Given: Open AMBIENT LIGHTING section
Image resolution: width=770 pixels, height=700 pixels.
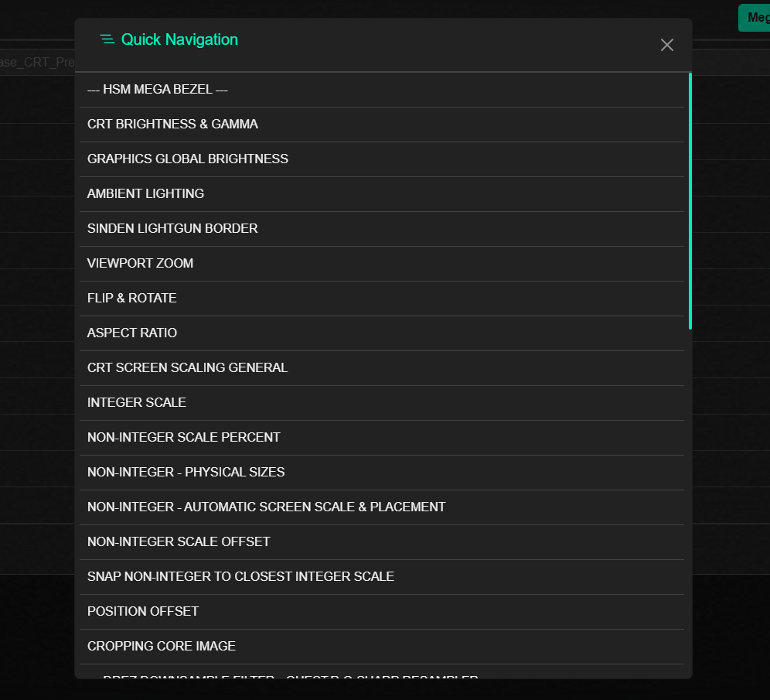Looking at the screenshot, I should pyautogui.click(x=145, y=194).
